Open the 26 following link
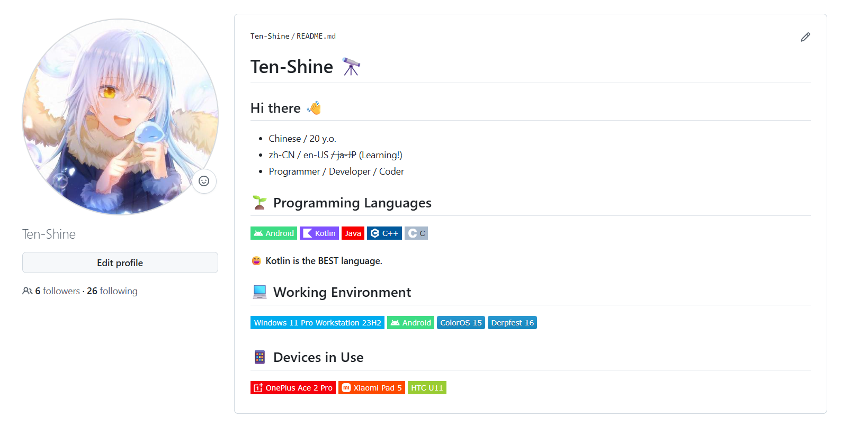Screen dimensions: 868x426 (112, 291)
